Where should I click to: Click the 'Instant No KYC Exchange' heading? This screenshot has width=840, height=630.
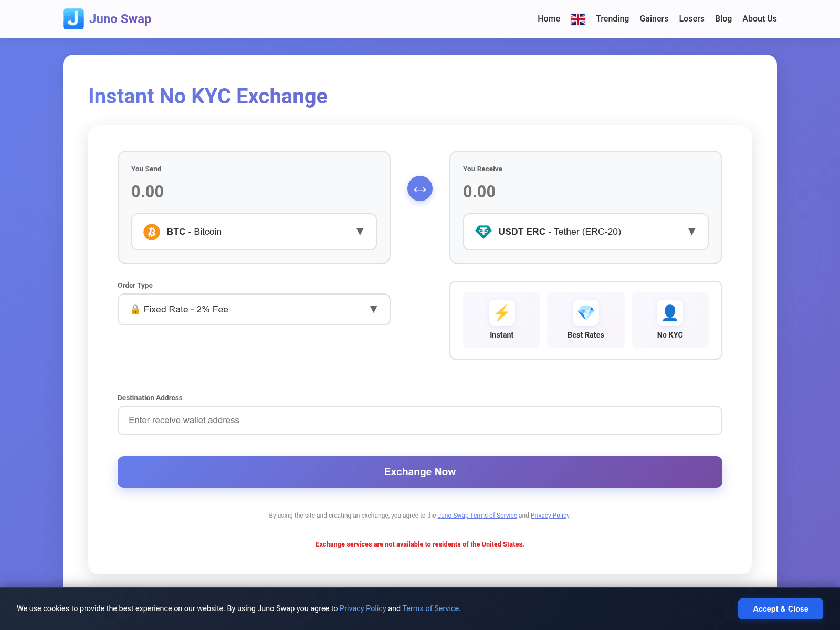(208, 97)
